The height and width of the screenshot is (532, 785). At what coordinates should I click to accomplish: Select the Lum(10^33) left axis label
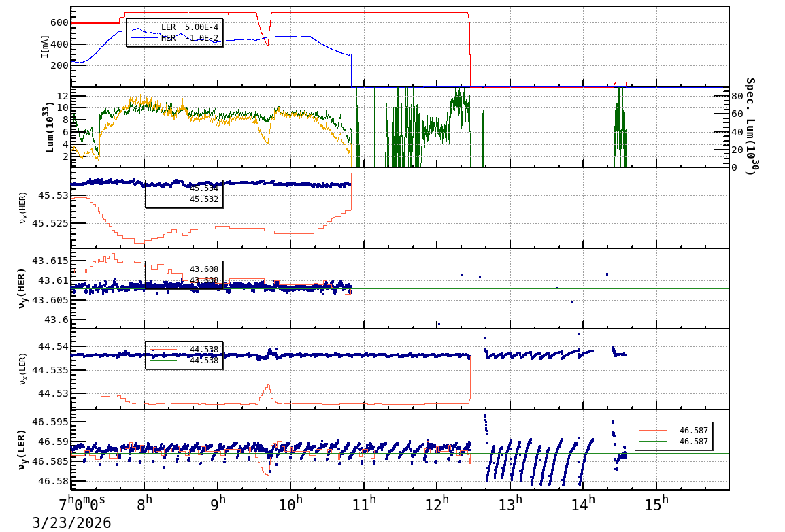point(49,127)
